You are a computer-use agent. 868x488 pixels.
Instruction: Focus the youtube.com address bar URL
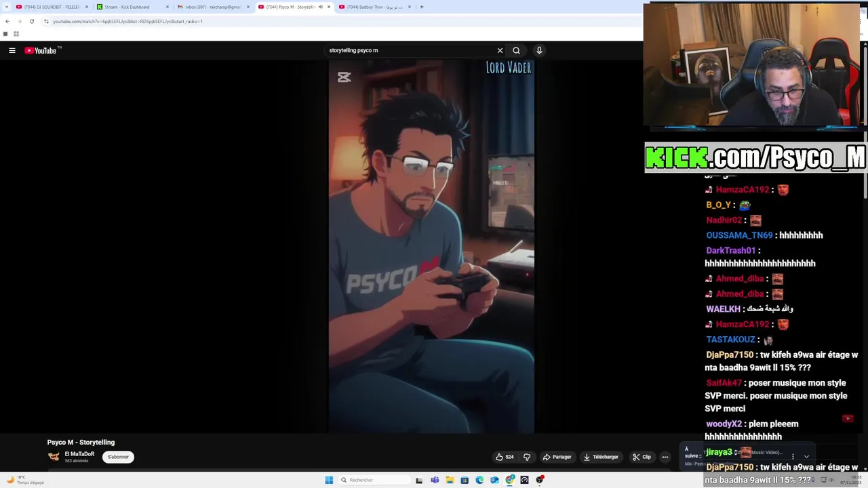click(x=127, y=21)
